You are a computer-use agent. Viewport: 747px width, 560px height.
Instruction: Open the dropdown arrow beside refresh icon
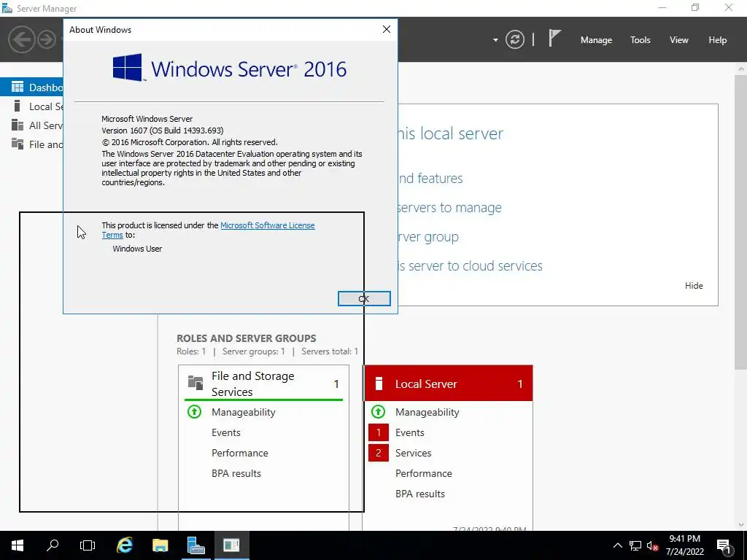pyautogui.click(x=495, y=40)
